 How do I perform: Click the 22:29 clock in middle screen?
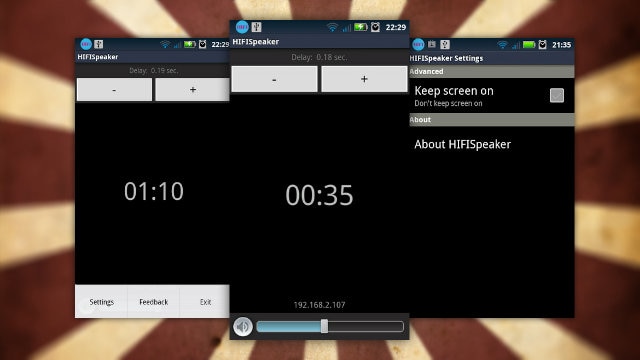pos(396,27)
